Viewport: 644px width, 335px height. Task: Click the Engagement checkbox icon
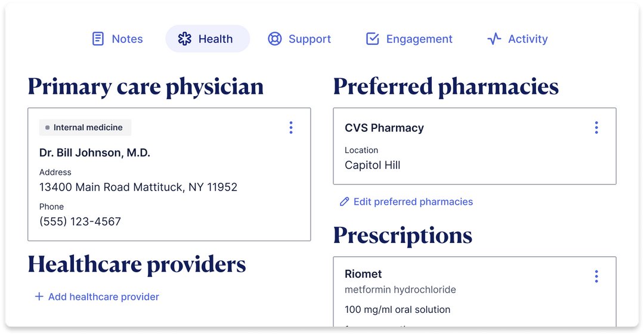click(x=372, y=39)
